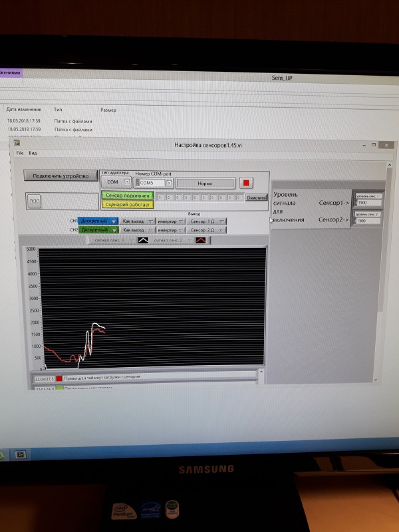The image size is (399, 532).
Task: Select first Папка с файлами row in Explorer
Action: [x=73, y=121]
